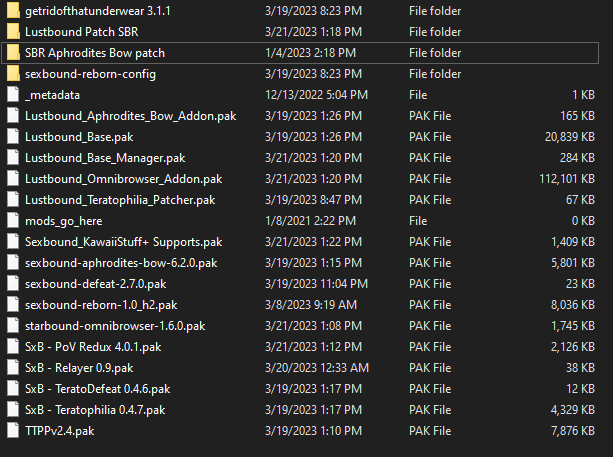Click Lustbound_Teratophilia_Patcher.pak file icon
This screenshot has height=457, width=613.
pos(13,200)
